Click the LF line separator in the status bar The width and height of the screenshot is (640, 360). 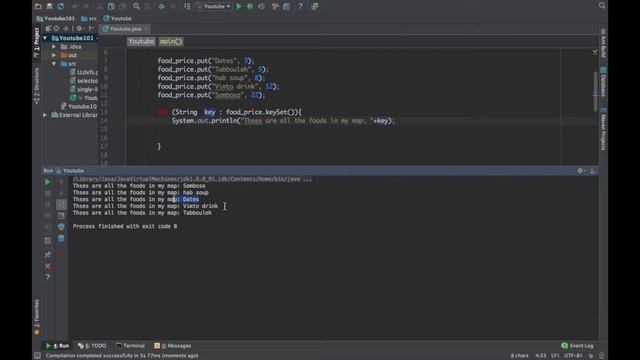click(x=555, y=356)
